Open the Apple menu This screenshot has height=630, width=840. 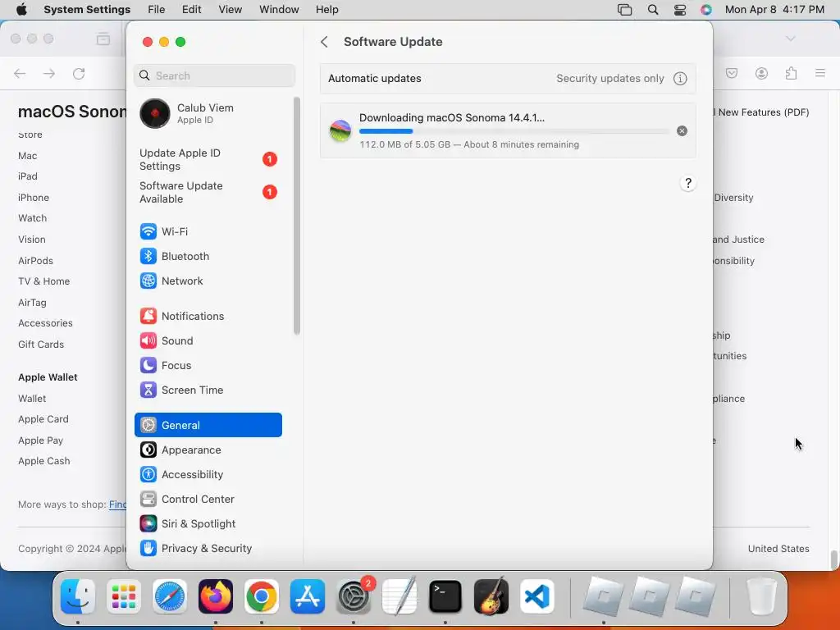coord(21,10)
